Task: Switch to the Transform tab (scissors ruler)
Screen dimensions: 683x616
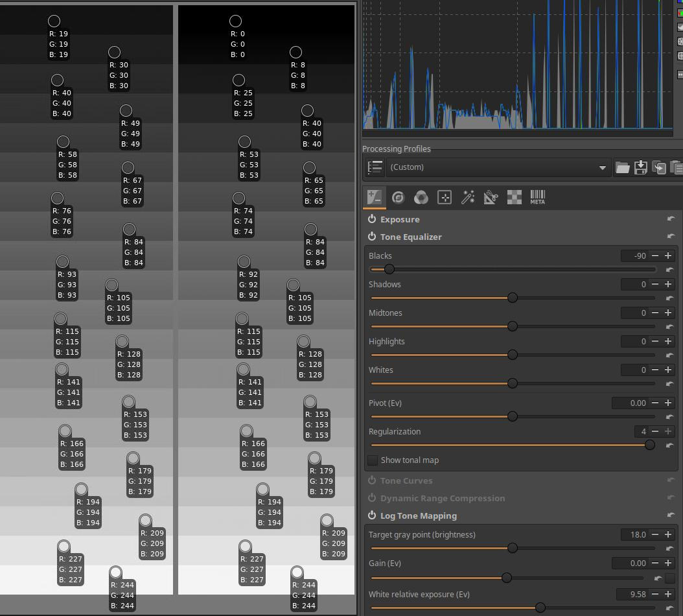Action: (491, 198)
